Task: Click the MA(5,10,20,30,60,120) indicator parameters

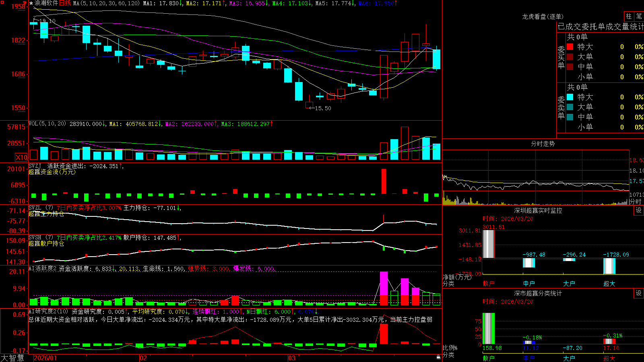Action: 106,3
